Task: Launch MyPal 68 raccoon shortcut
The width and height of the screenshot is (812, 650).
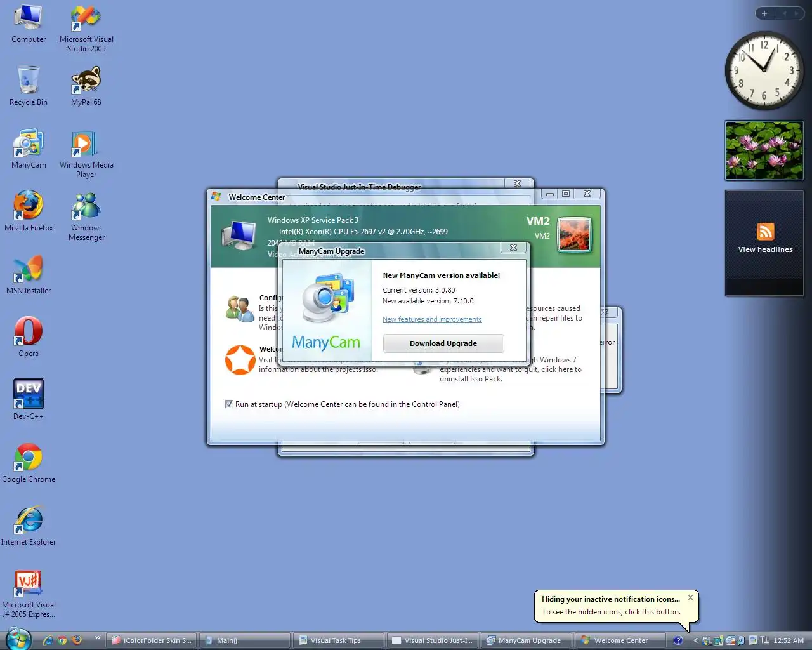Action: [x=86, y=86]
